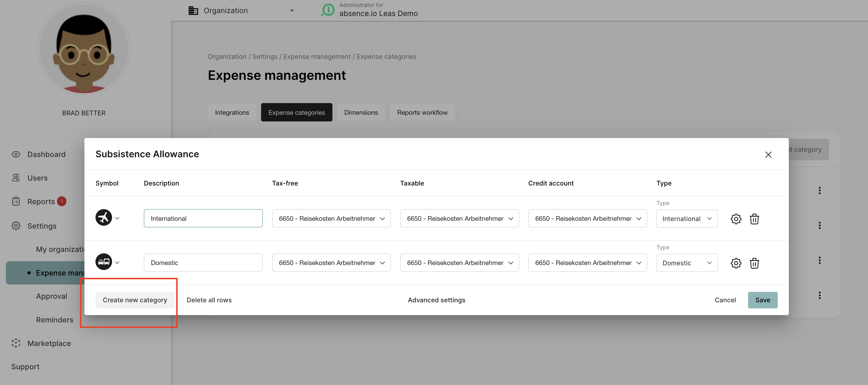Open Advanced settings in the dialog

coord(436,300)
